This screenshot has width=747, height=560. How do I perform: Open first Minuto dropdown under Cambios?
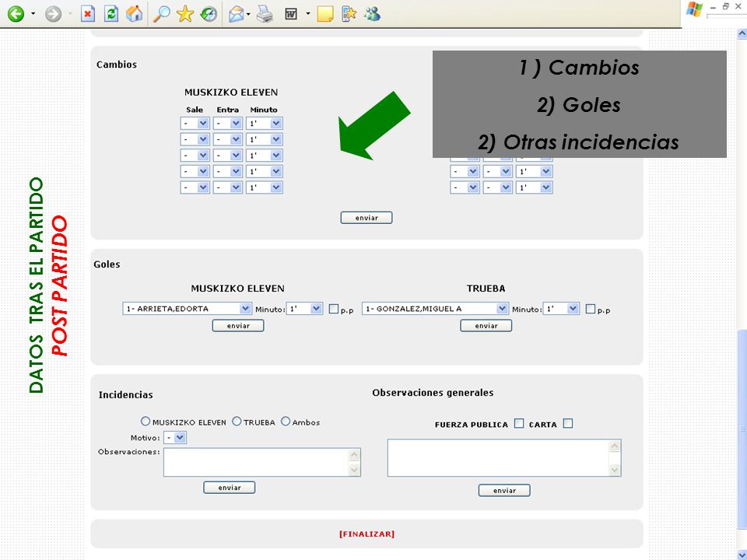pyautogui.click(x=265, y=124)
